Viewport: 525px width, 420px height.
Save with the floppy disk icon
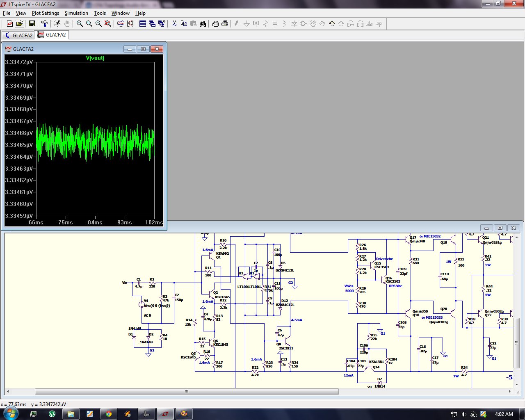click(32, 24)
